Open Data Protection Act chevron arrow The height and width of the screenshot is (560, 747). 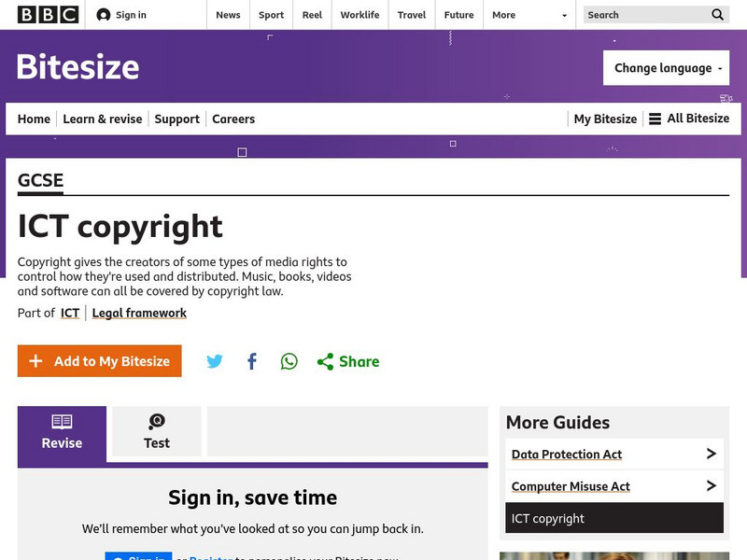(x=712, y=454)
